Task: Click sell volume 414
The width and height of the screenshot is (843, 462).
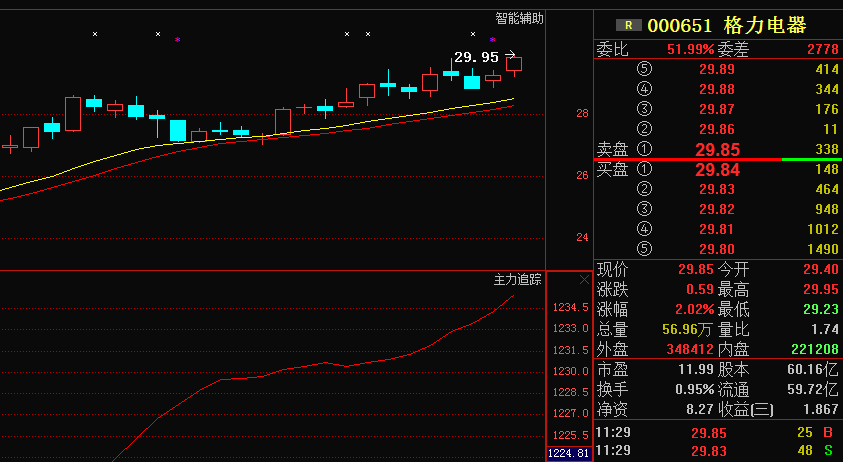Action: [827, 69]
